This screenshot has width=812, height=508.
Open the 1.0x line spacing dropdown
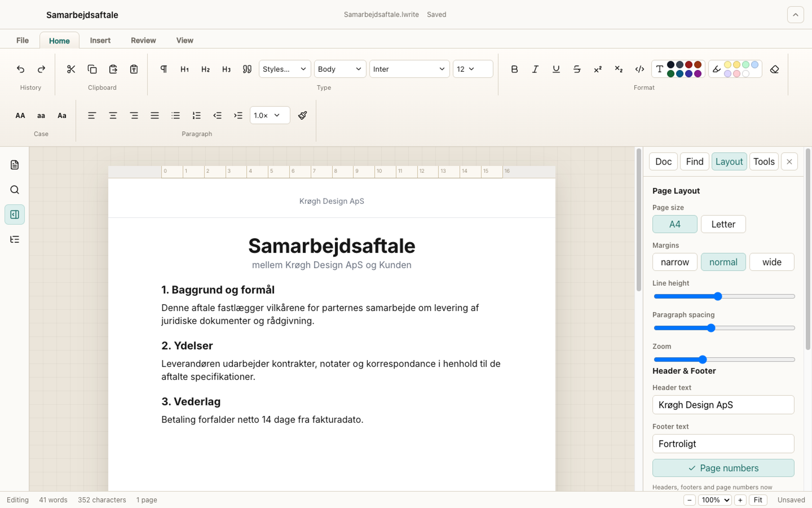coord(270,116)
